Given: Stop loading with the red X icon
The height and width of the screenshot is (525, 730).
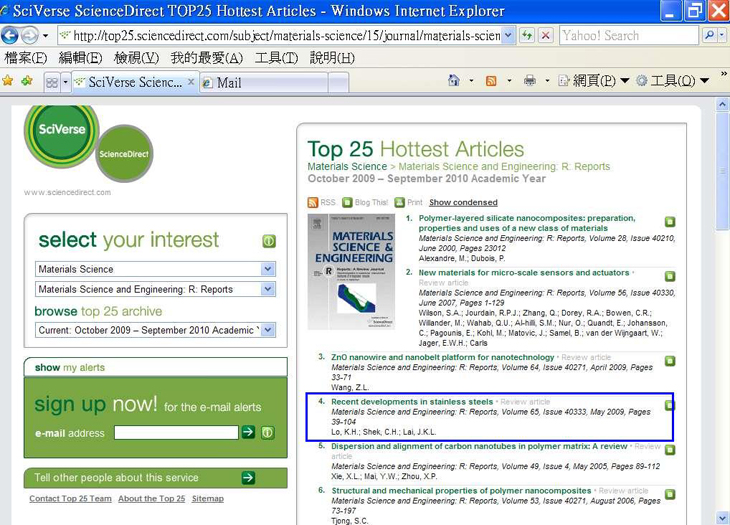Looking at the screenshot, I should coord(546,35).
